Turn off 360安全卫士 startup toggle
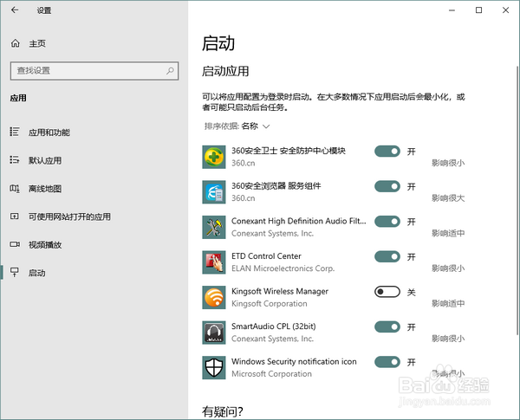The image size is (520, 420). point(387,152)
